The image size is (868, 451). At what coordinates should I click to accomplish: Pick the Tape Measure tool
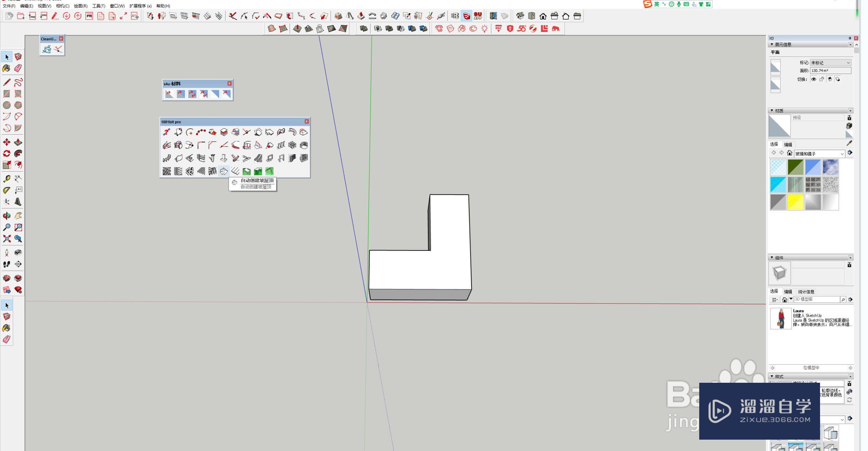pyautogui.click(x=7, y=178)
